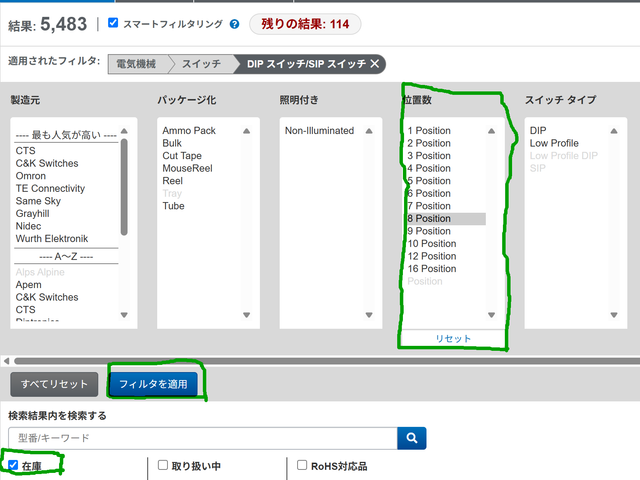The image size is (640, 480).
Task: Toggle the スマートフィルタリング checkbox
Action: [113, 23]
